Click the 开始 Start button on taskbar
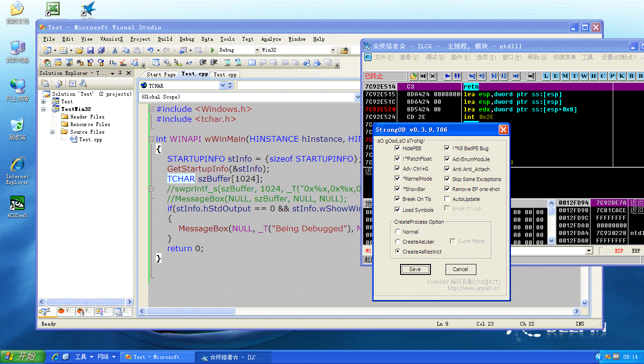The image size is (644, 364). tap(23, 356)
